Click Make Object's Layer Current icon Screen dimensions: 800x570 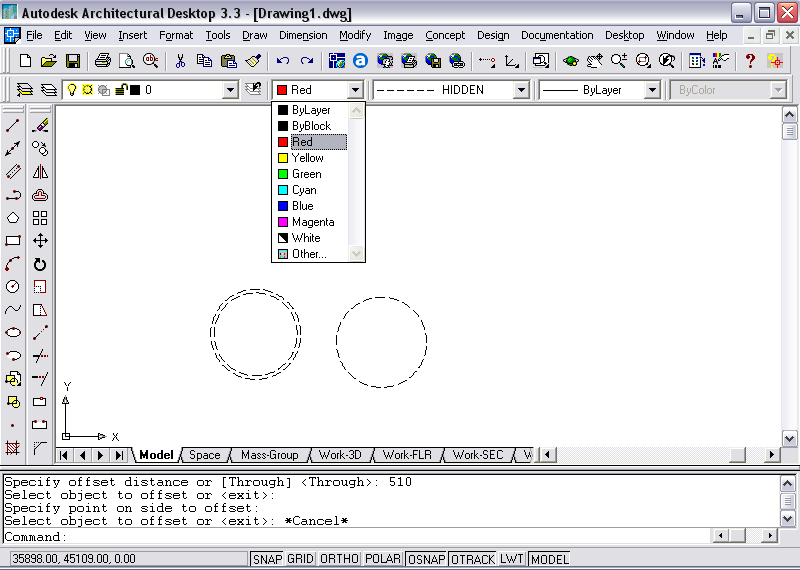pyautogui.click(x=253, y=90)
